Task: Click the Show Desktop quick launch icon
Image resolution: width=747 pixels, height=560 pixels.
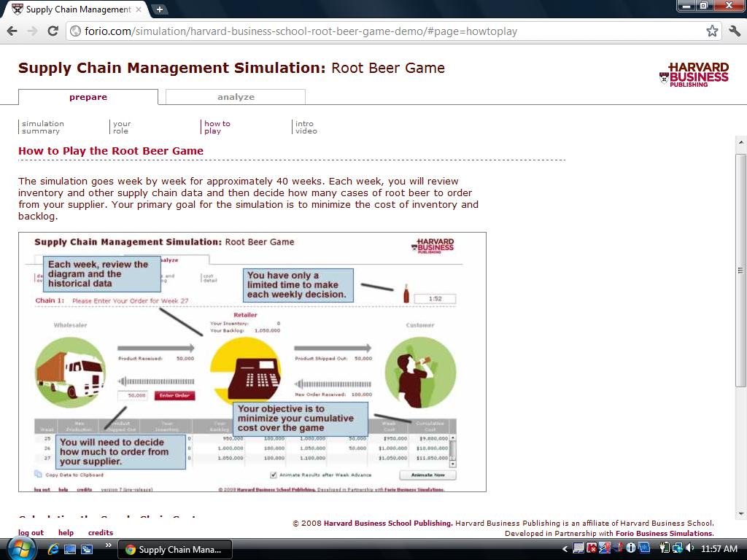Action: tap(70, 549)
